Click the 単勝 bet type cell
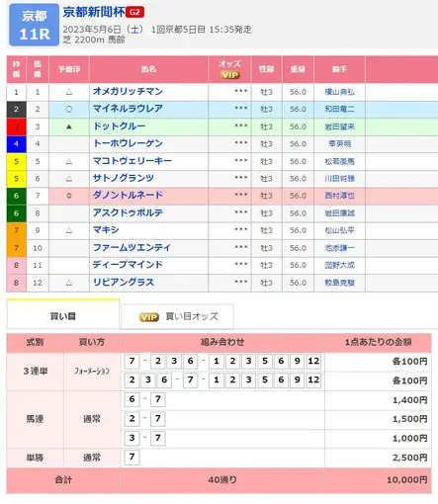 (x=36, y=458)
